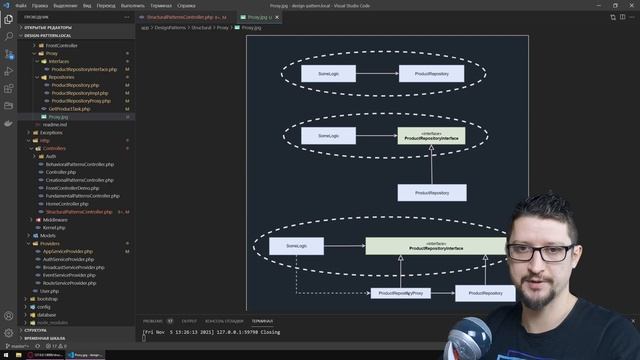Open the File menu

point(21,6)
